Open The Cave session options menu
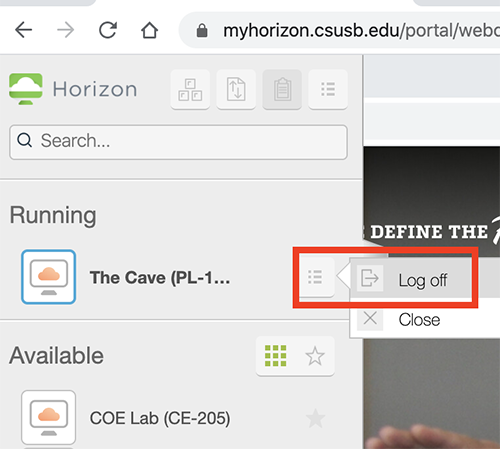 click(x=315, y=277)
